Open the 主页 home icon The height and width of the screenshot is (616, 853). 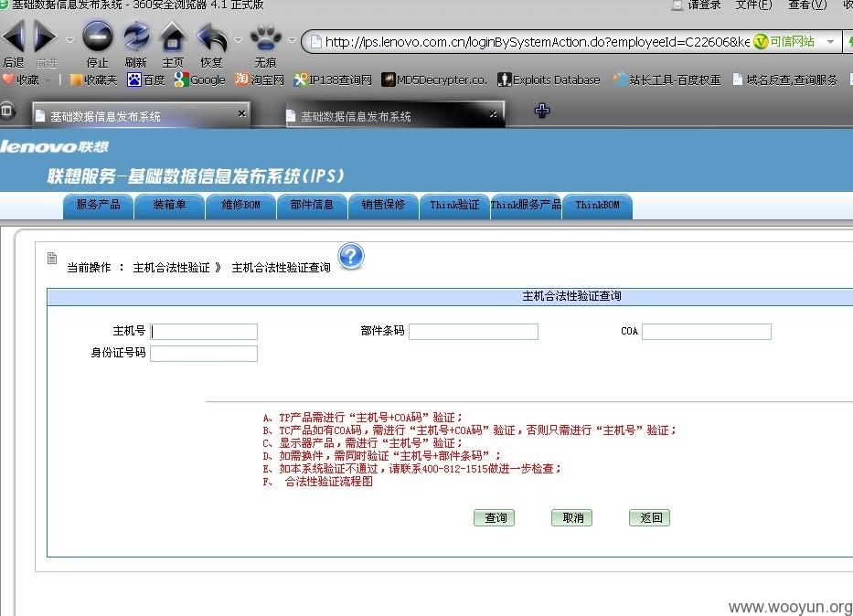point(173,36)
